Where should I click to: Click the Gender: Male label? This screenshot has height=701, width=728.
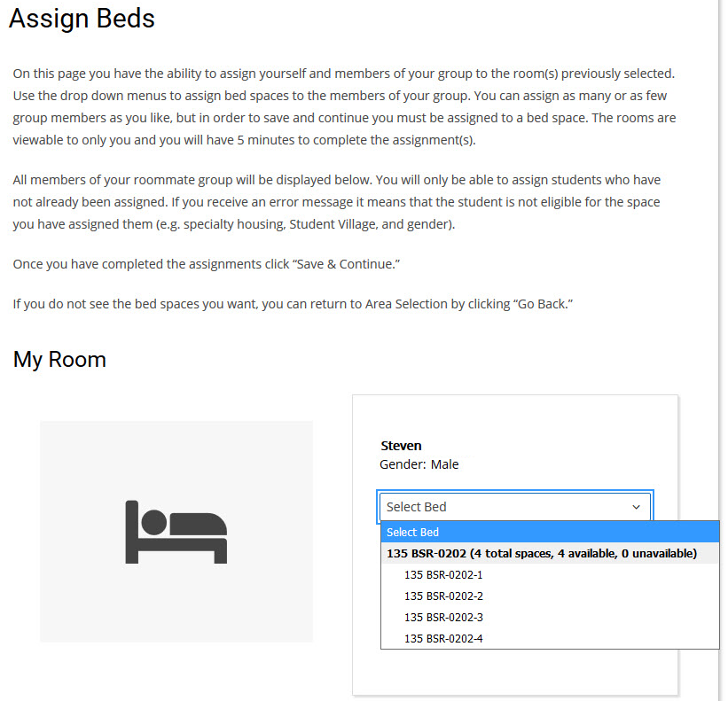[x=419, y=464]
